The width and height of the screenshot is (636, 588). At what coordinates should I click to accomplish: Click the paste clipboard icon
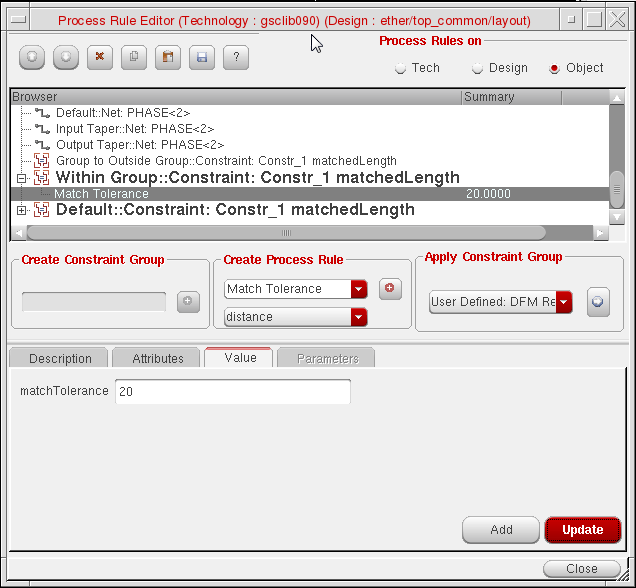(x=167, y=58)
